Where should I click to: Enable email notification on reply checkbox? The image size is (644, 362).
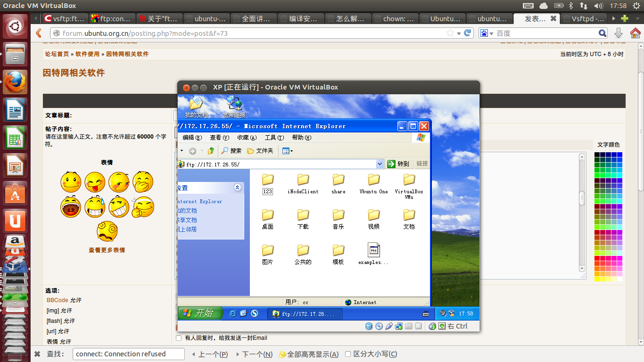click(x=179, y=338)
